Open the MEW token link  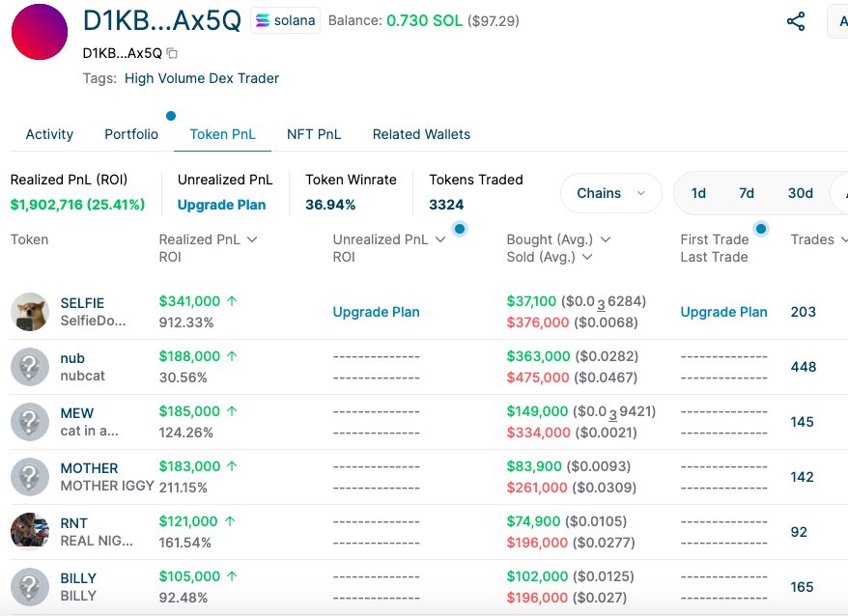(77, 413)
